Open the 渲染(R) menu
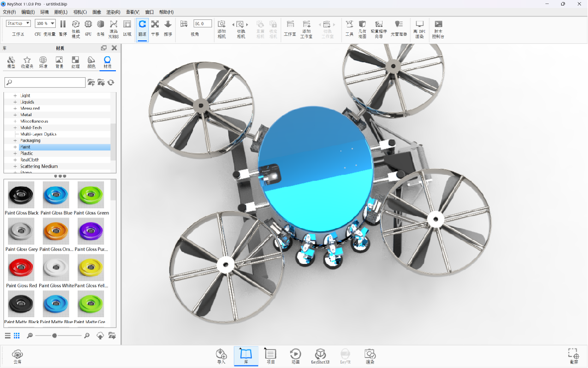Viewport: 588px width, 368px height. (x=113, y=12)
